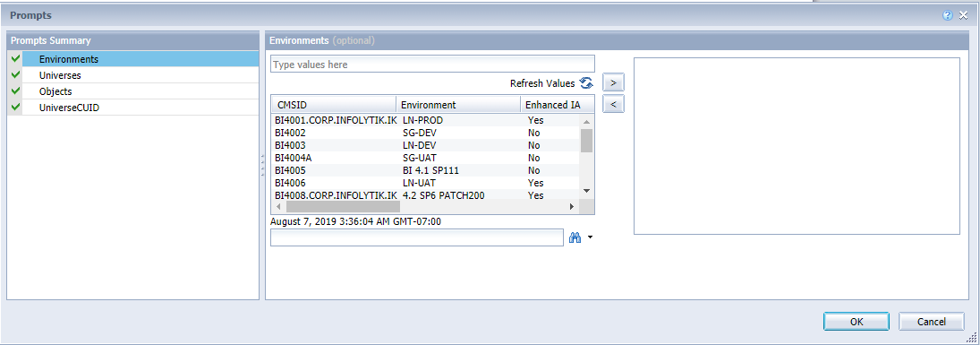Click the help question mark icon

click(948, 15)
